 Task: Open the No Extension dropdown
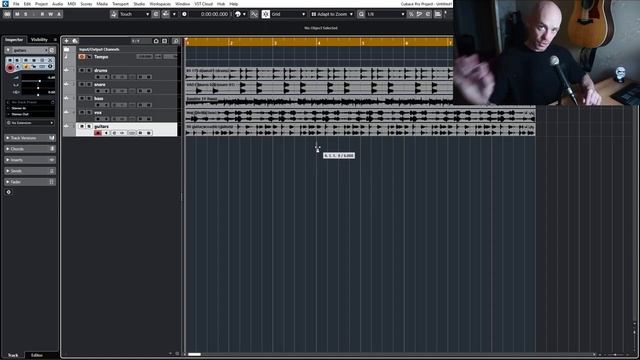pyautogui.click(x=30, y=122)
